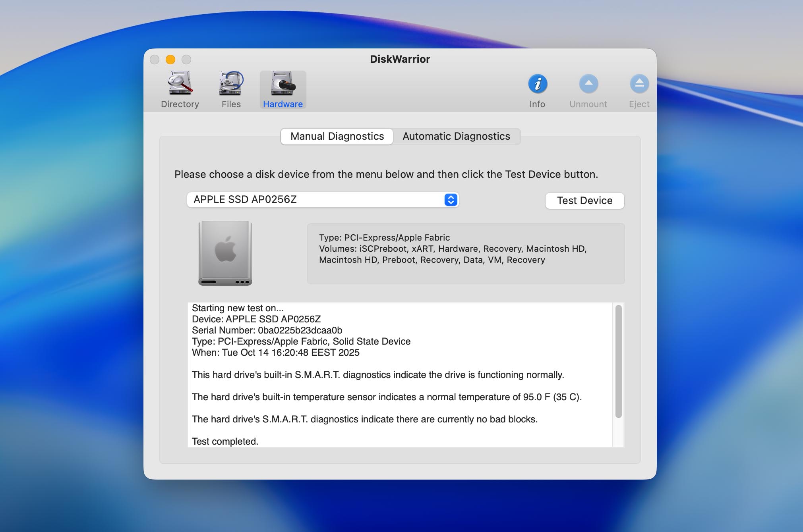The width and height of the screenshot is (803, 532).
Task: Click the Serial Number line in log
Action: click(x=267, y=330)
